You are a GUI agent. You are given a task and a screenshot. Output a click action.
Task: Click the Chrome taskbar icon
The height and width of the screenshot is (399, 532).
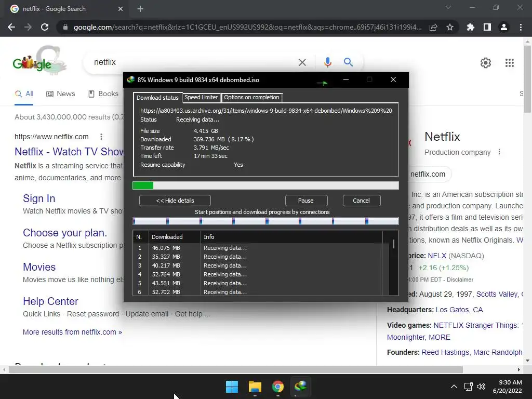pyautogui.click(x=277, y=387)
